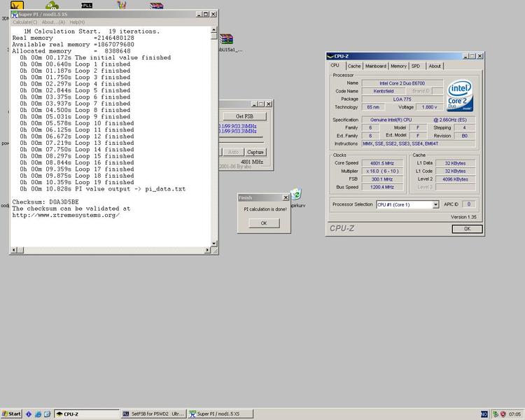525x420 pixels.
Task: Switch to the Memory tab in CPU-Z
Action: (x=398, y=66)
